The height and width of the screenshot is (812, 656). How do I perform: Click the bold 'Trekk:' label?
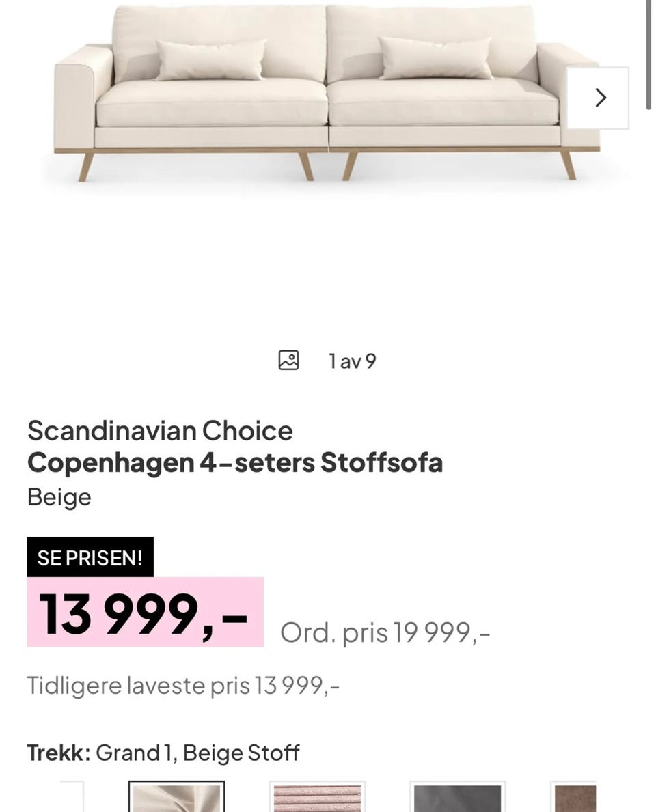(x=59, y=753)
